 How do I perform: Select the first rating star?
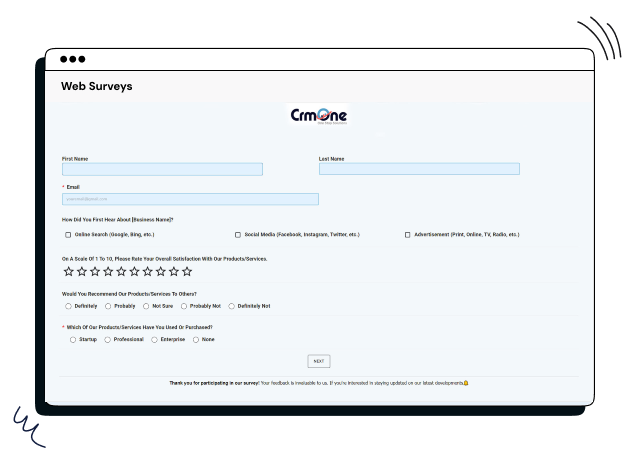coord(69,272)
